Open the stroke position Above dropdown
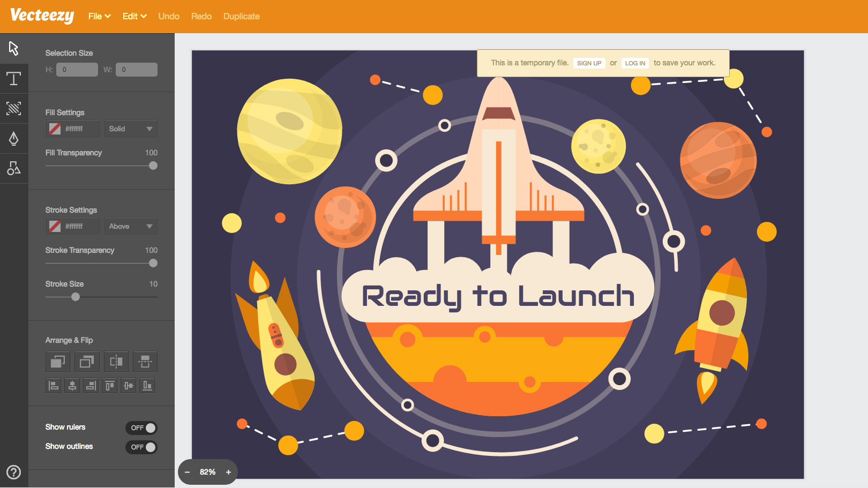Viewport: 868px width, 488px height. click(131, 226)
